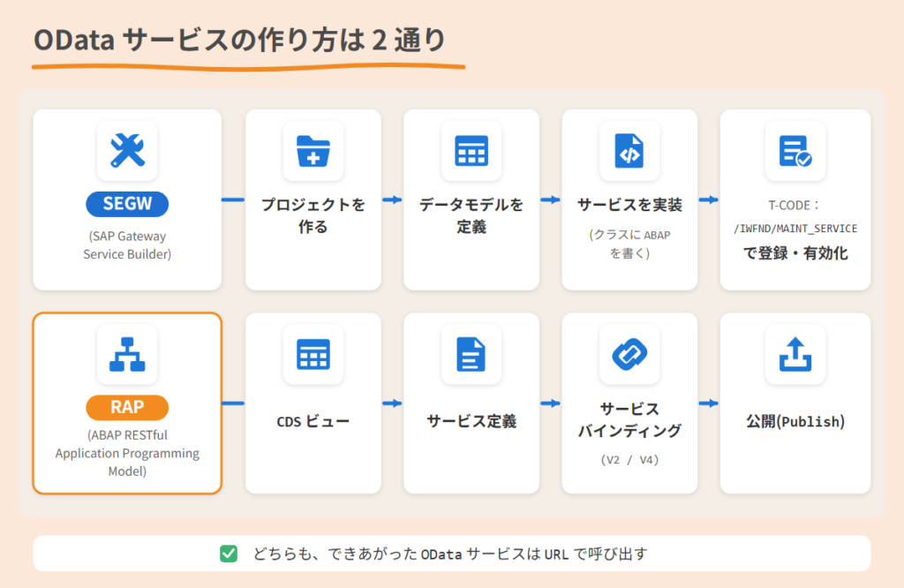Image resolution: width=904 pixels, height=588 pixels.
Task: Click the text /IWFND/MAINT_SERVICE
Action: pos(795,229)
